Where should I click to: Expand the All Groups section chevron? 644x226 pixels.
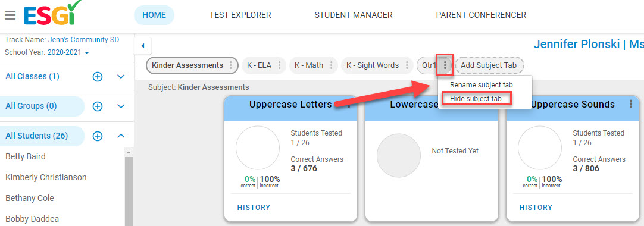(121, 106)
